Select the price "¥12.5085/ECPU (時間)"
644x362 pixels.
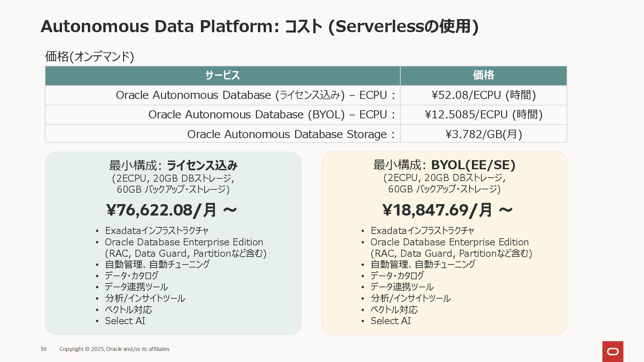[483, 115]
